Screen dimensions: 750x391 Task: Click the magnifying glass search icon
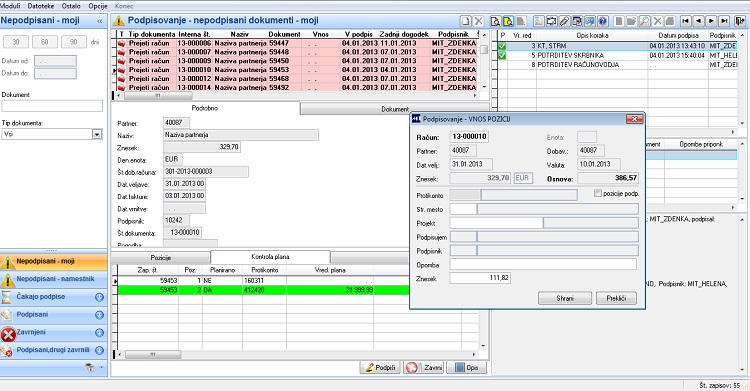tap(644, 21)
